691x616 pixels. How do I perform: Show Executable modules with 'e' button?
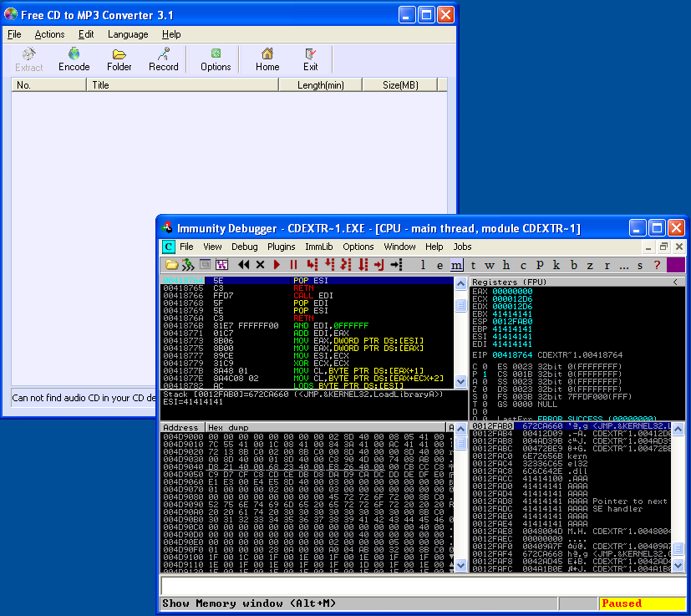(439, 265)
